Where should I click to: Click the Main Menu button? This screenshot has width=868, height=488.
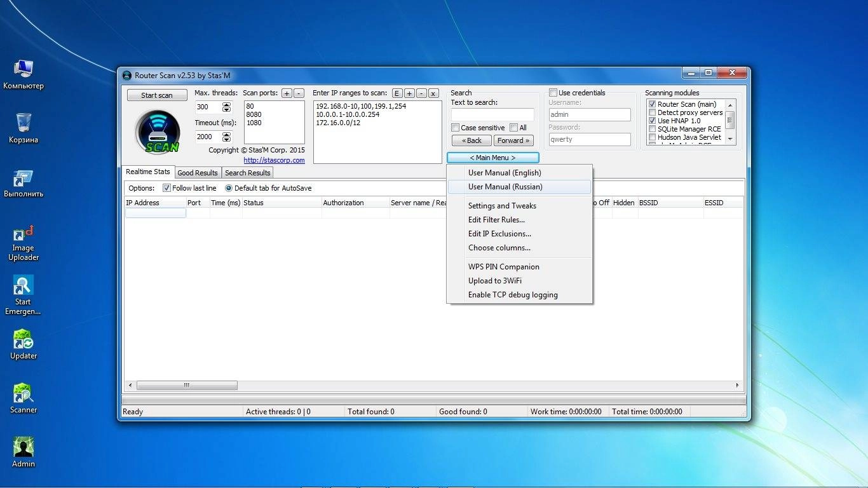pyautogui.click(x=492, y=158)
